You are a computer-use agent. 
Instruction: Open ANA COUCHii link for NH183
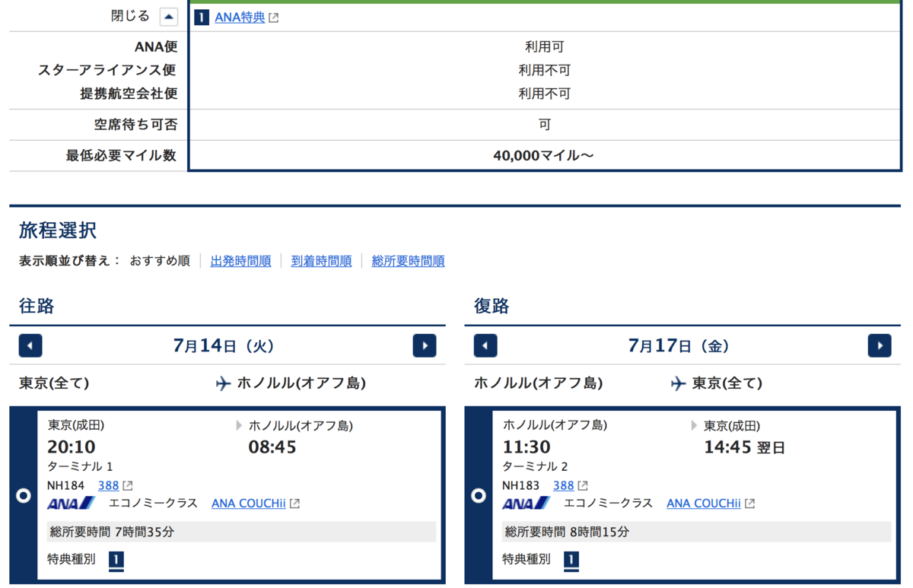(x=703, y=504)
